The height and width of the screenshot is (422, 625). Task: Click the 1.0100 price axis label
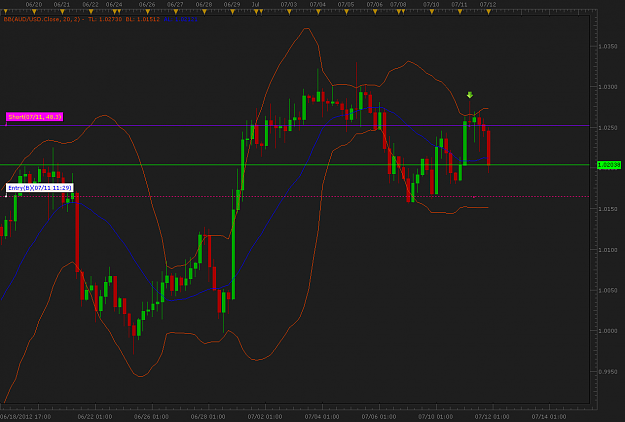pyautogui.click(x=608, y=250)
